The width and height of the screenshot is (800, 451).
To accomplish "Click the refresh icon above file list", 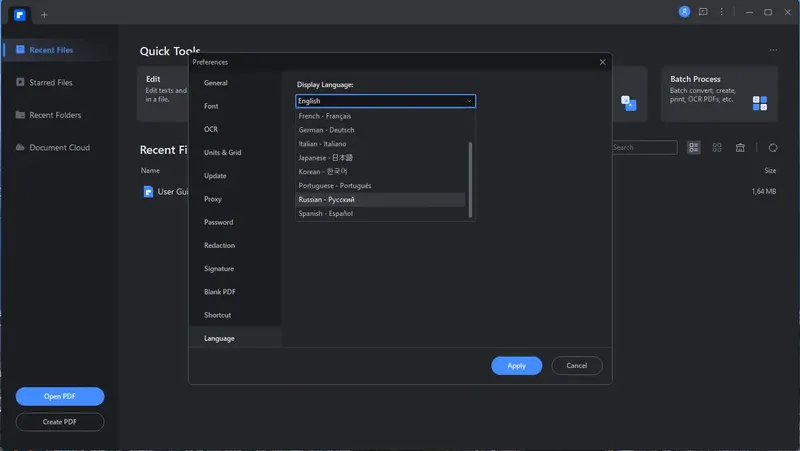I will tap(773, 147).
